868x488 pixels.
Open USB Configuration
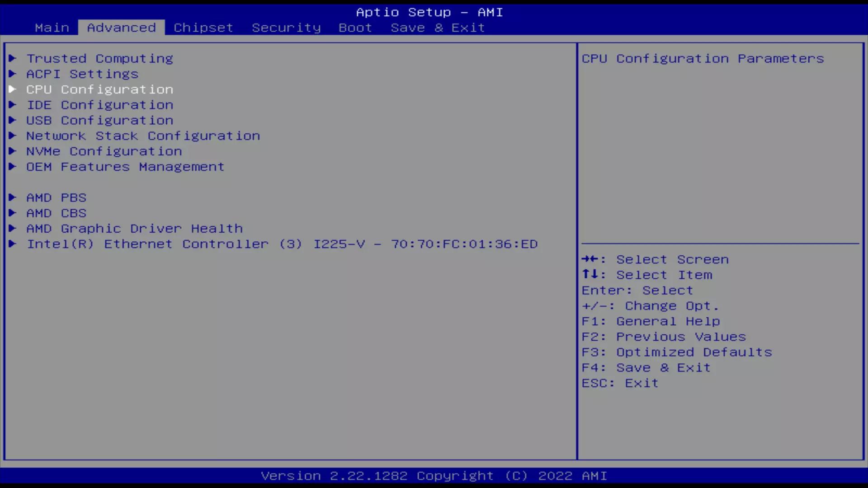point(99,120)
